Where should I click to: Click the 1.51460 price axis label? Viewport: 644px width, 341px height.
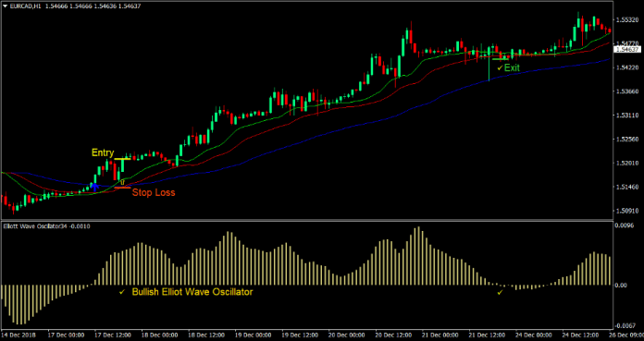click(x=628, y=187)
